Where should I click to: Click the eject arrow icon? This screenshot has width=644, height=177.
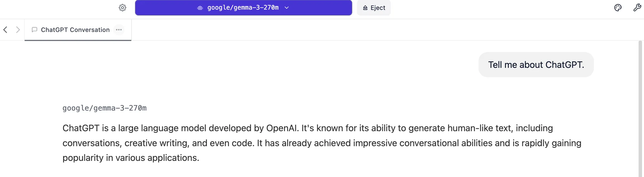365,8
